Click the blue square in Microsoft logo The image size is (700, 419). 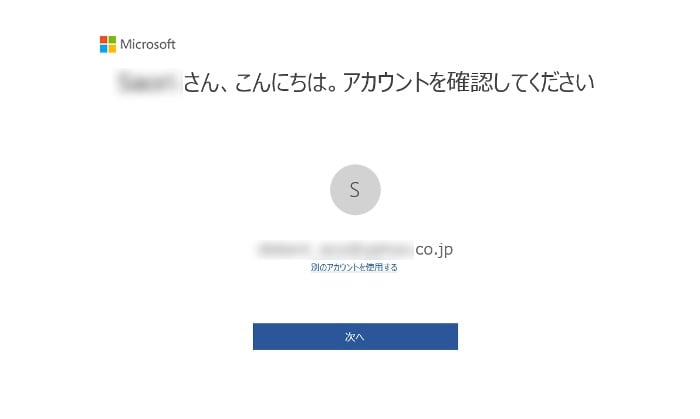click(104, 48)
